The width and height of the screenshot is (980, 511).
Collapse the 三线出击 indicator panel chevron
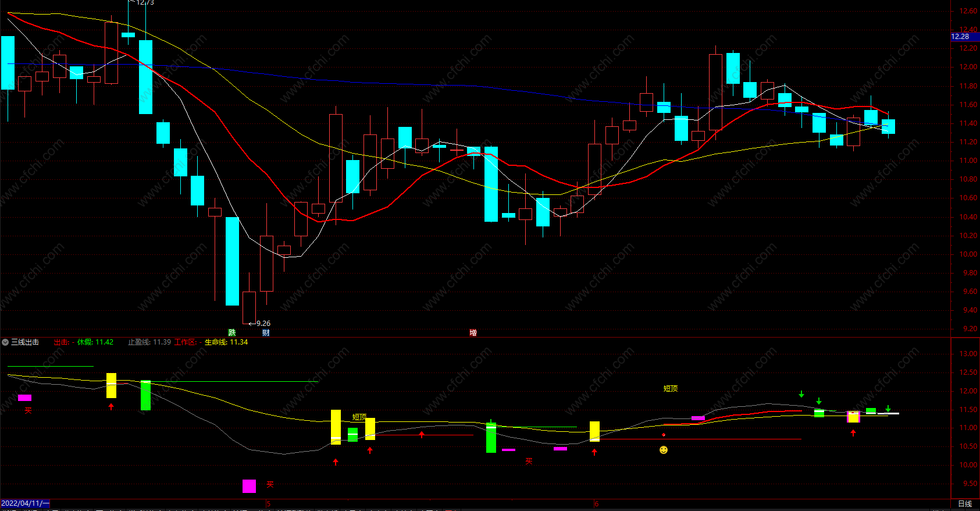pos(5,342)
